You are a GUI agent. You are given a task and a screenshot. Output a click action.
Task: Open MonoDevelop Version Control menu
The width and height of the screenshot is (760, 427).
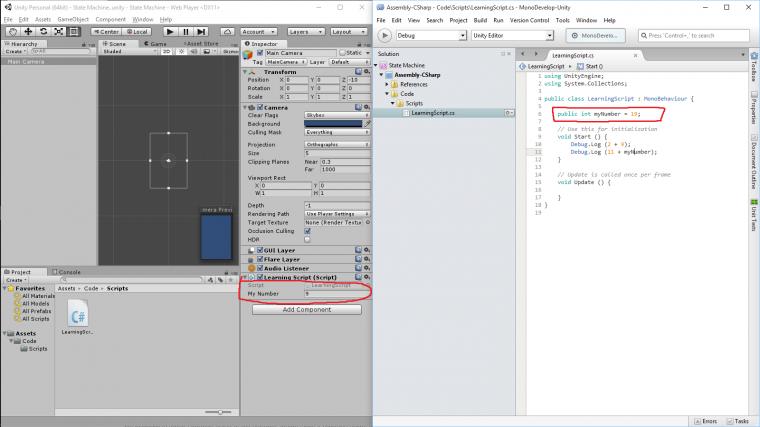point(529,20)
